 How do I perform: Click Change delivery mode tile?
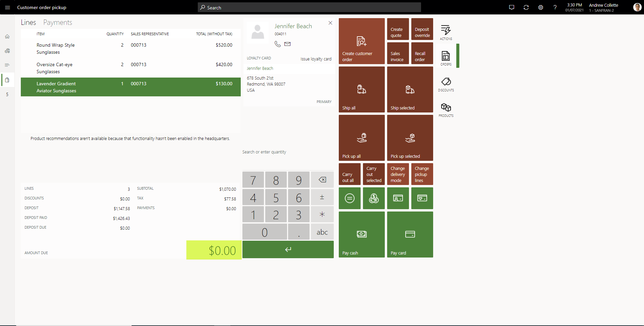398,174
